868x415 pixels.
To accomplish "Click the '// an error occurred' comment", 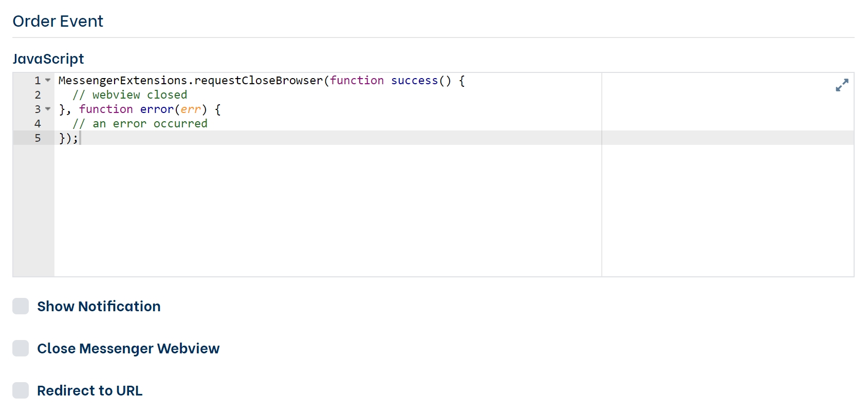I will pos(140,124).
